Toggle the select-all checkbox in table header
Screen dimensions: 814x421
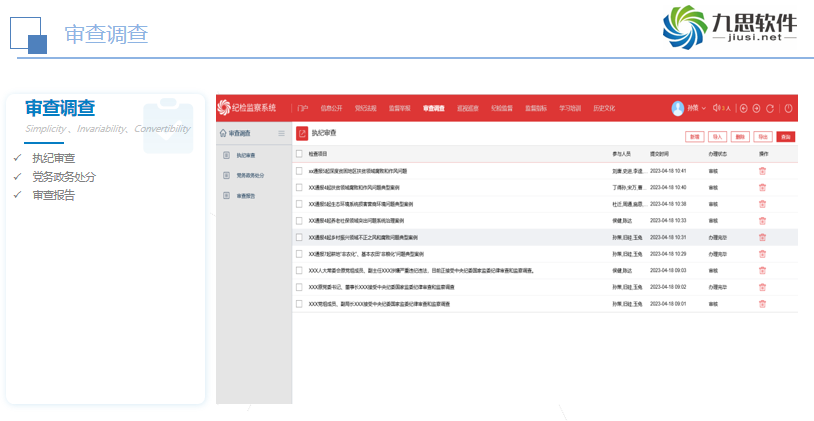(x=299, y=154)
